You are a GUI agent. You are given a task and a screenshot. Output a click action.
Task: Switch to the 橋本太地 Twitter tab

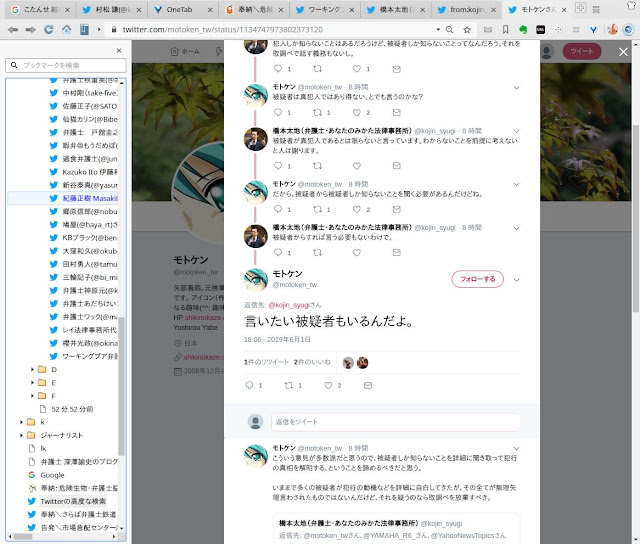point(396,9)
